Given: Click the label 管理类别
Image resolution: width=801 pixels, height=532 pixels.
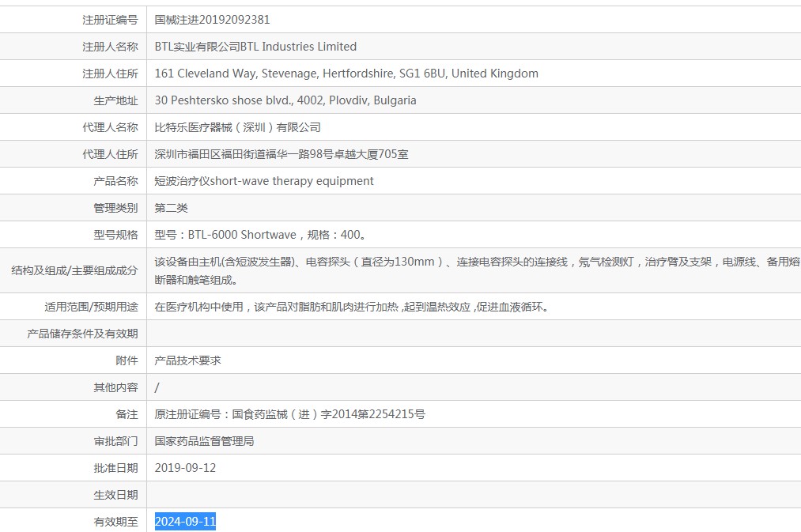Looking at the screenshot, I should pos(116,209).
